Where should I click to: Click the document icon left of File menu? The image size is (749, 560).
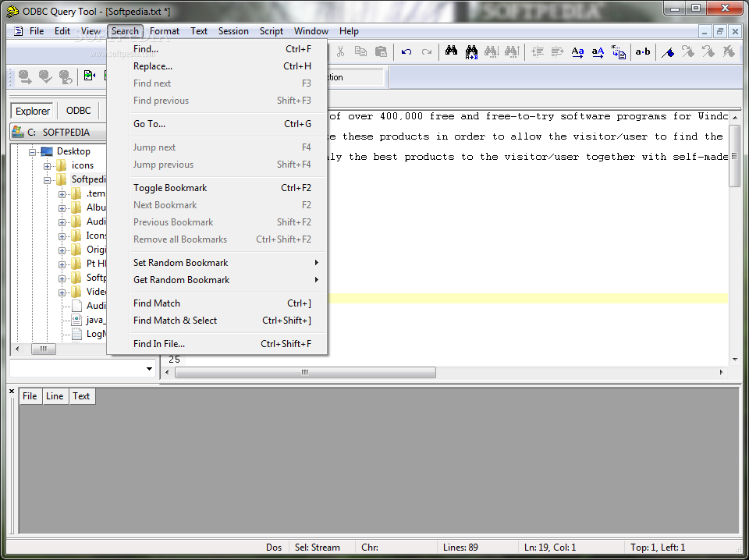tap(18, 31)
